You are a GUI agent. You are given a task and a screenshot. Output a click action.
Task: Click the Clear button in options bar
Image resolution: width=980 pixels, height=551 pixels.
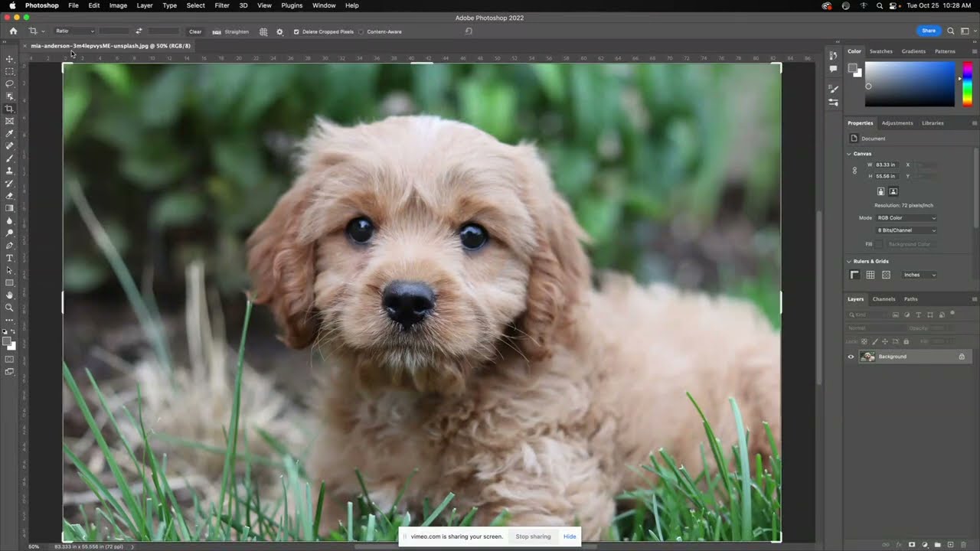point(195,31)
